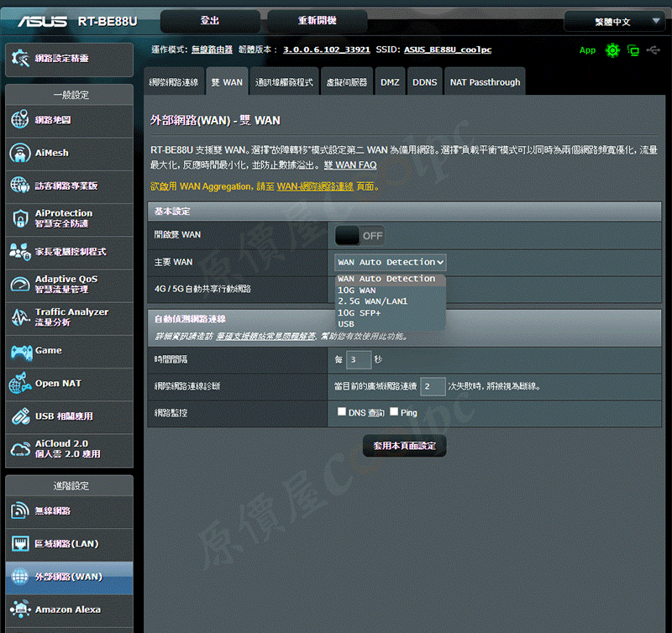Click firmware version 3.0.0.6.102_33921 link

click(326, 50)
